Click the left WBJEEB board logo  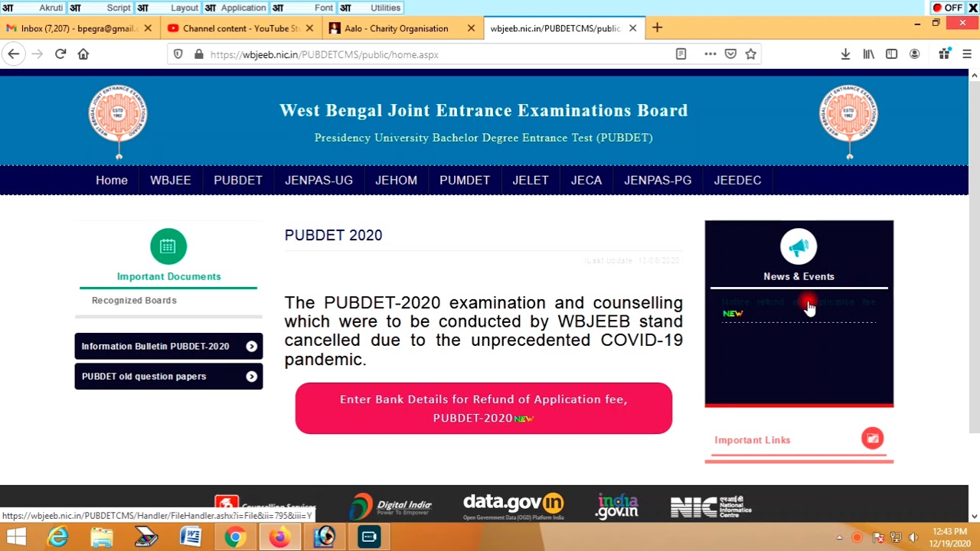(118, 121)
